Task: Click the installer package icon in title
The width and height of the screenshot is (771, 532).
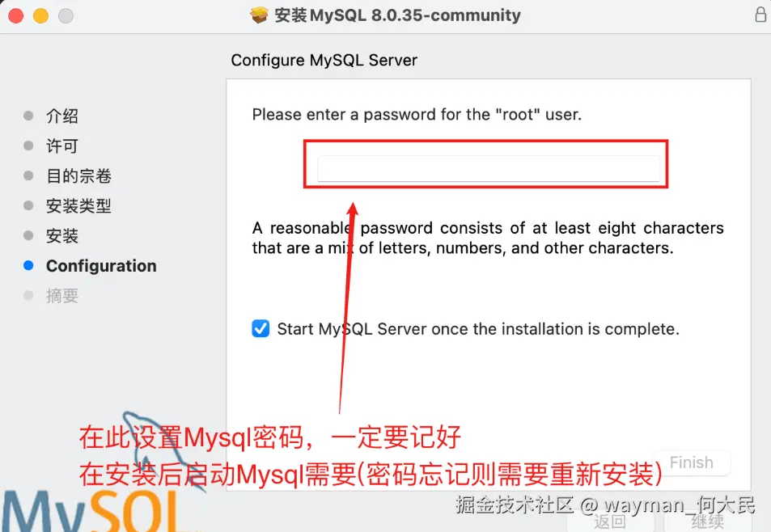Action: 259,15
